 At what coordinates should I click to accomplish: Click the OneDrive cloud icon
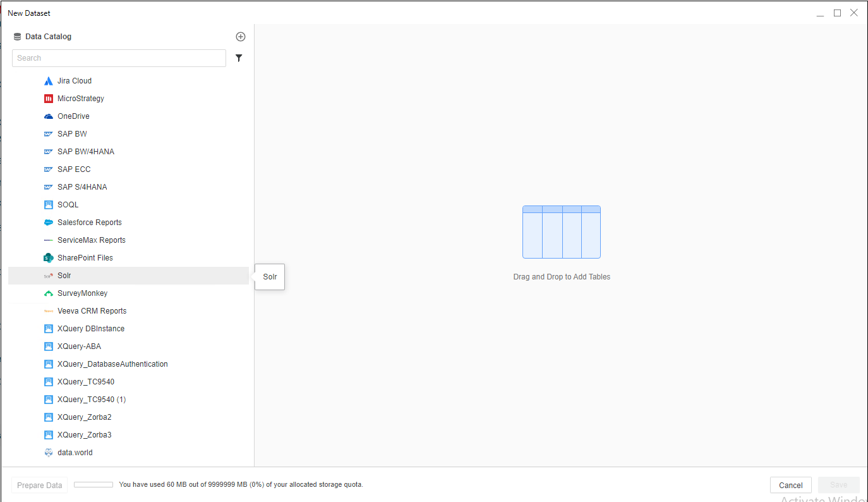coord(49,116)
